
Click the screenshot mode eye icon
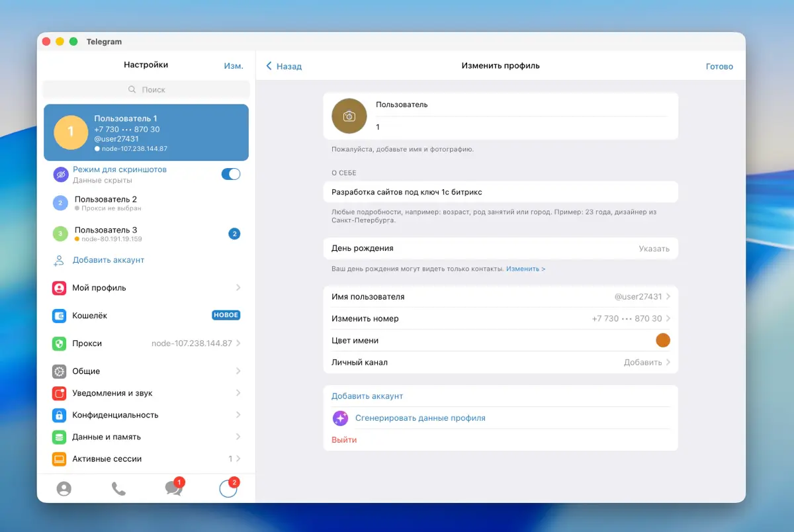[60, 175]
